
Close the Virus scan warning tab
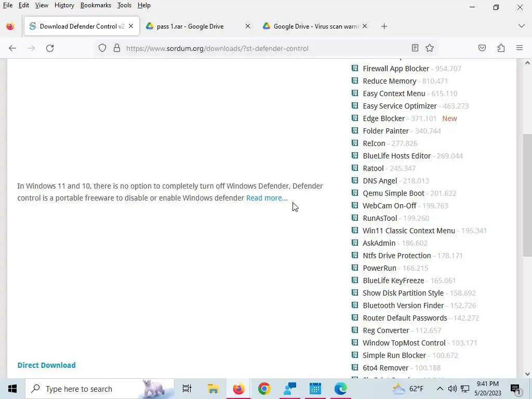[365, 26]
